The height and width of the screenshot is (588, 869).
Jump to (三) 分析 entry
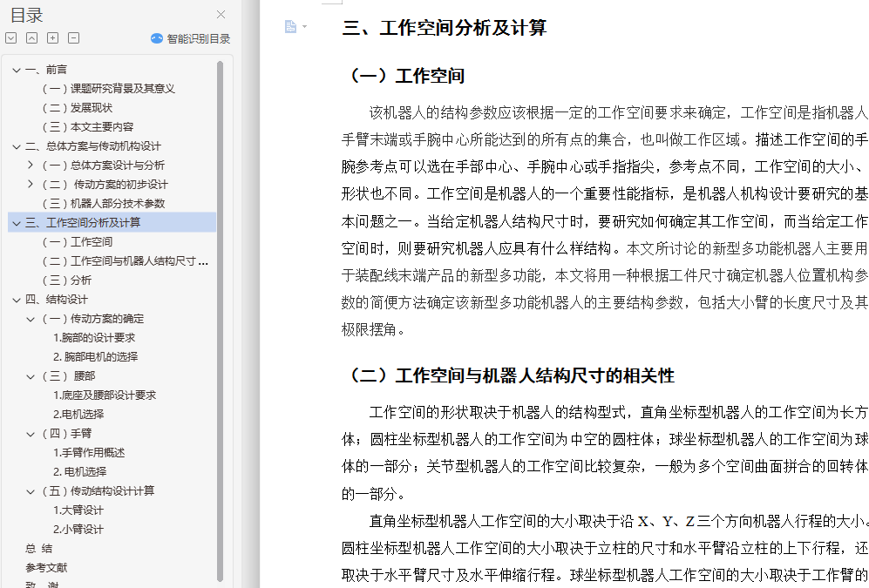pos(67,280)
